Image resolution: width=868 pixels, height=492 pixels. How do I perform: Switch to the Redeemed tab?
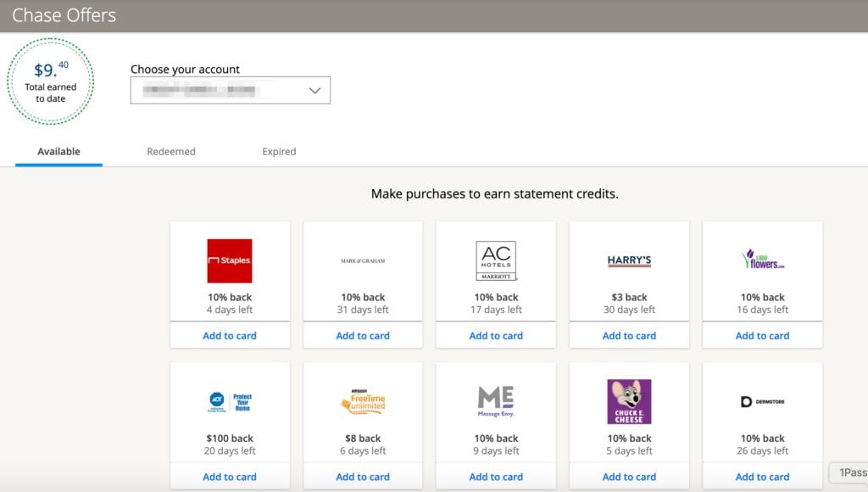(171, 152)
